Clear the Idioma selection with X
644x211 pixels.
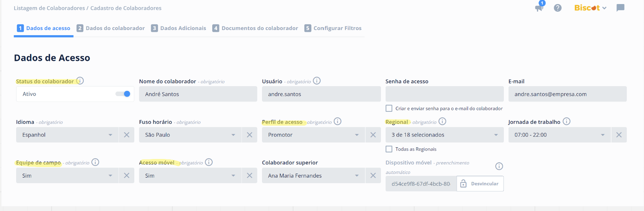[127, 135]
